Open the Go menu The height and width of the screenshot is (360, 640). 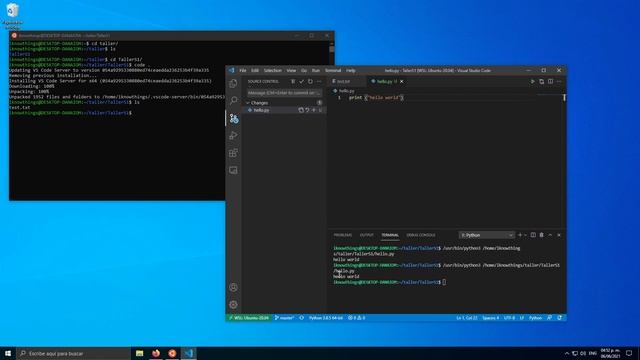(x=304, y=71)
